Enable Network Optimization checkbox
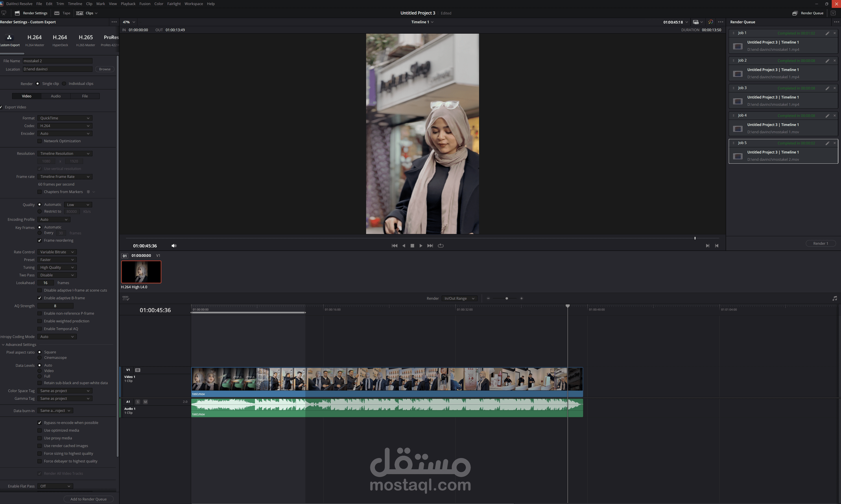Screen dimensions: 841x504 tap(39, 141)
